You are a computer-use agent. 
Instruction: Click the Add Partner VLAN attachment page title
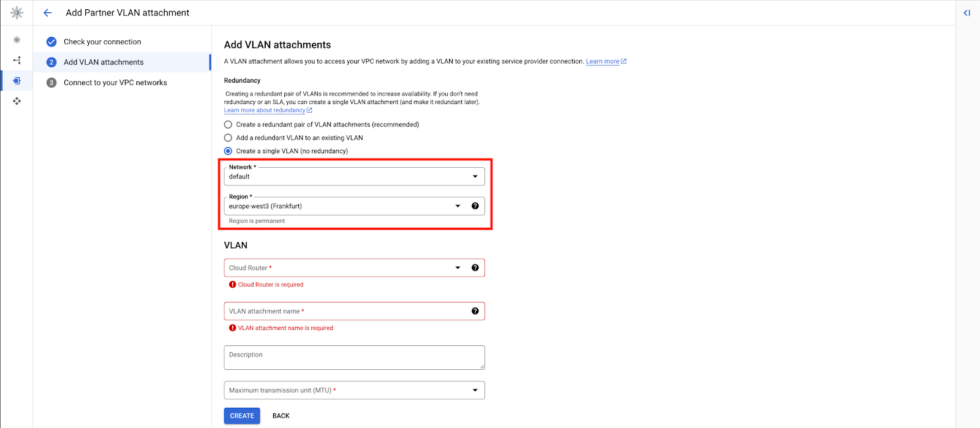tap(127, 12)
